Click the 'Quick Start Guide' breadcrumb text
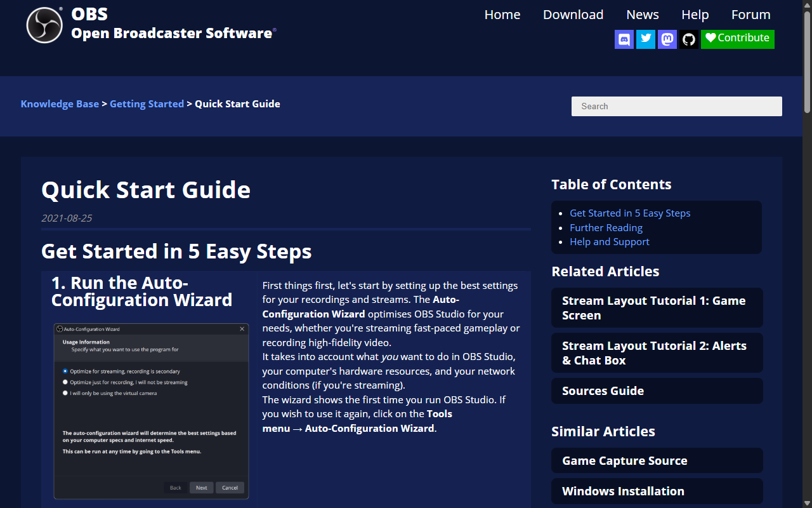812x508 pixels. [237, 104]
